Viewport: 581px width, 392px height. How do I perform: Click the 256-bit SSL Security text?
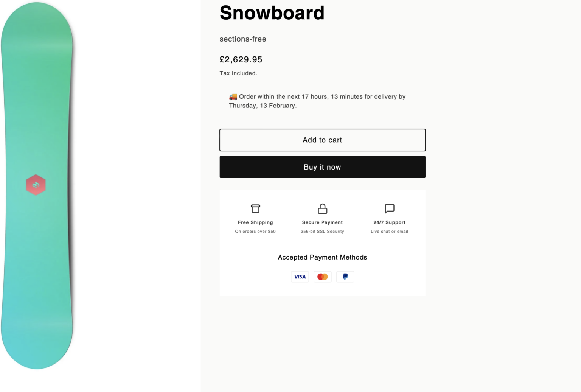(x=322, y=231)
